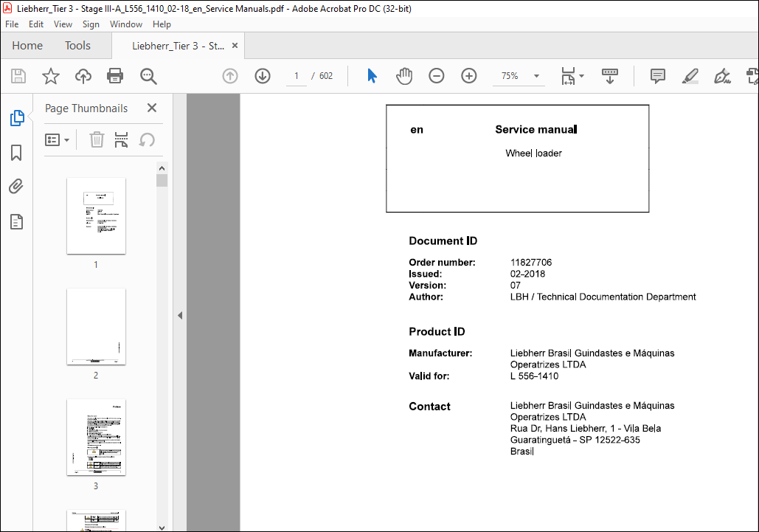Zoom in with plus button

[468, 76]
